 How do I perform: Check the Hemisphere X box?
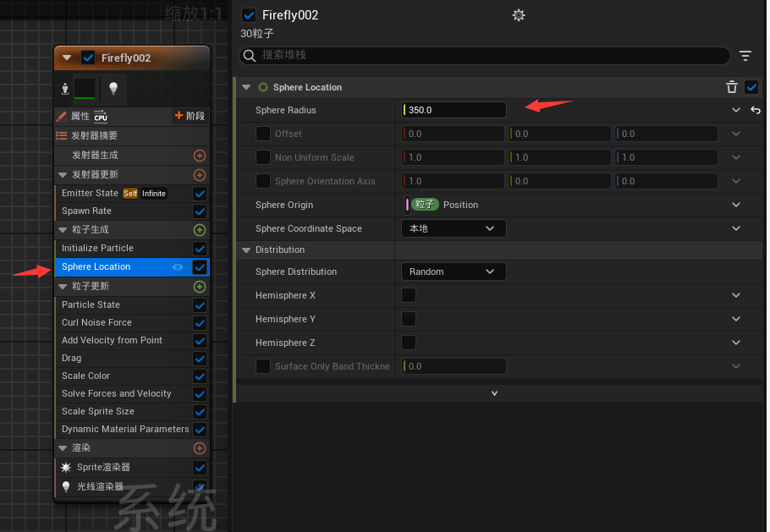(x=409, y=295)
